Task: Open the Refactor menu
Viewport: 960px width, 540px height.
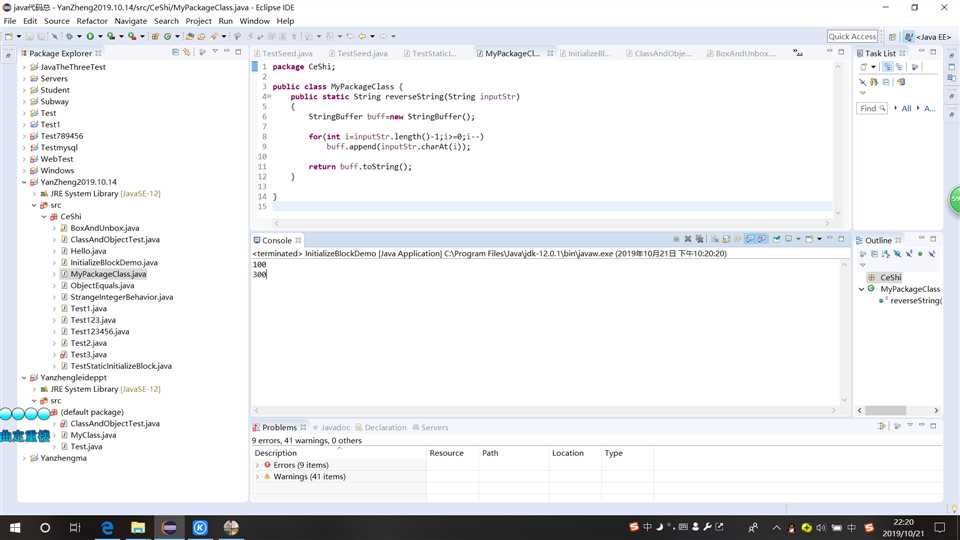Action: pyautogui.click(x=92, y=21)
